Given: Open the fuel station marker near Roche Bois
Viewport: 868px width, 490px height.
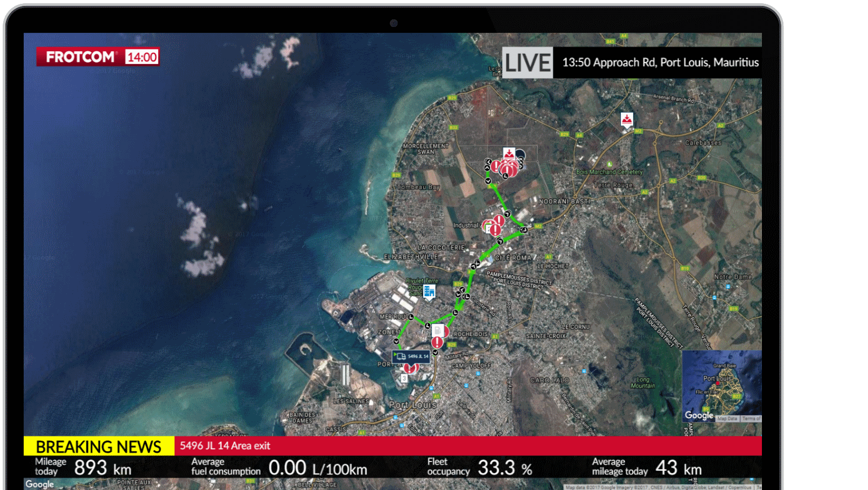Looking at the screenshot, I should (x=438, y=330).
